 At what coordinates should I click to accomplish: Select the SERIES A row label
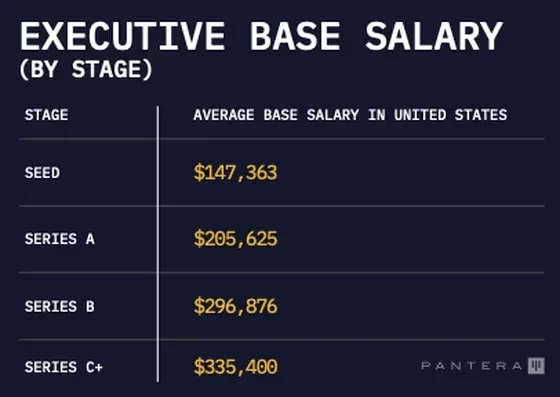tap(60, 239)
